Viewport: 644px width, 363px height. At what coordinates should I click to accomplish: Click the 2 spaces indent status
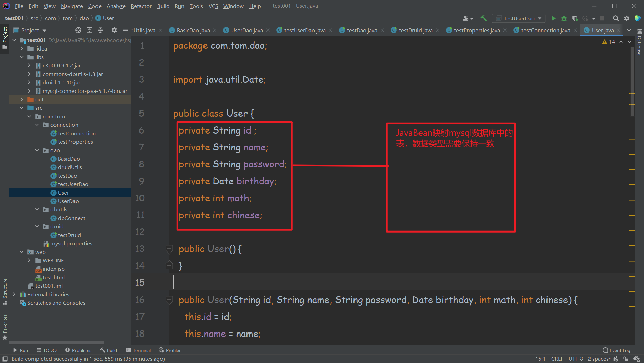(599, 359)
